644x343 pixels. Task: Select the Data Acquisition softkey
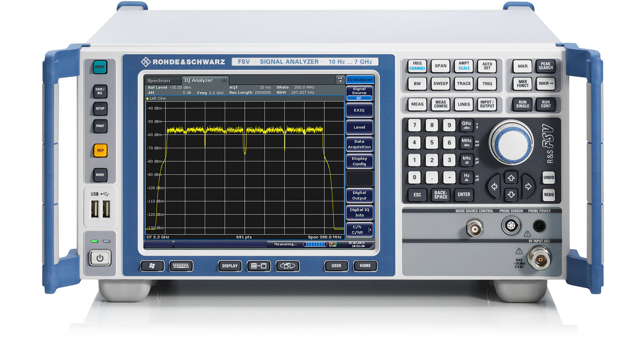[x=359, y=144]
